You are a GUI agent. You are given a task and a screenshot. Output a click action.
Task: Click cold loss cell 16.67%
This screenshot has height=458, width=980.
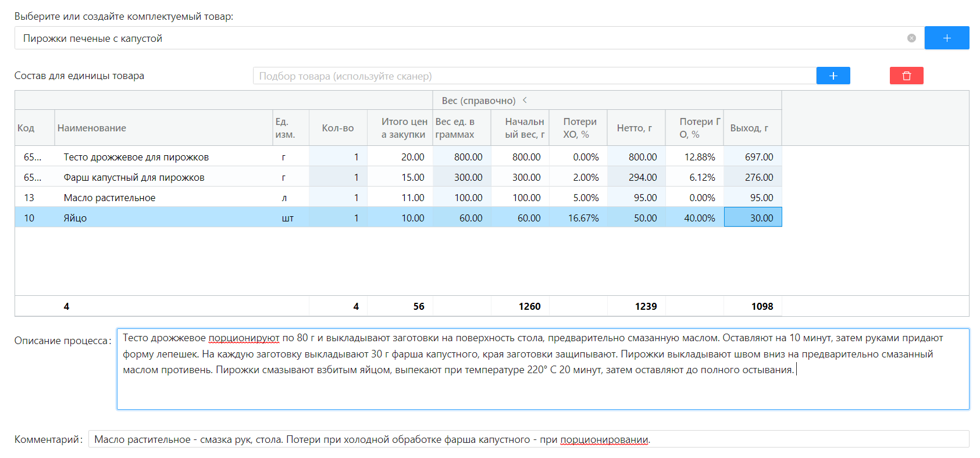(578, 218)
